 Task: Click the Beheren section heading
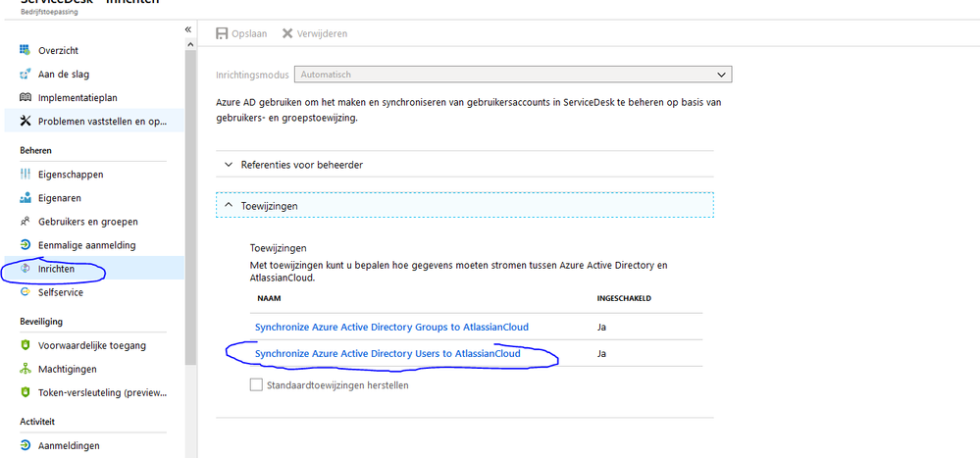(x=35, y=151)
